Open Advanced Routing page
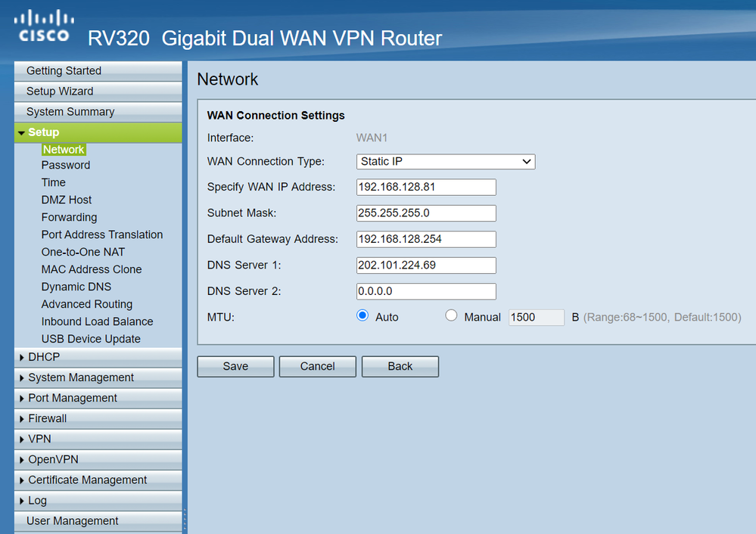Viewport: 756px width, 534px height. tap(87, 304)
